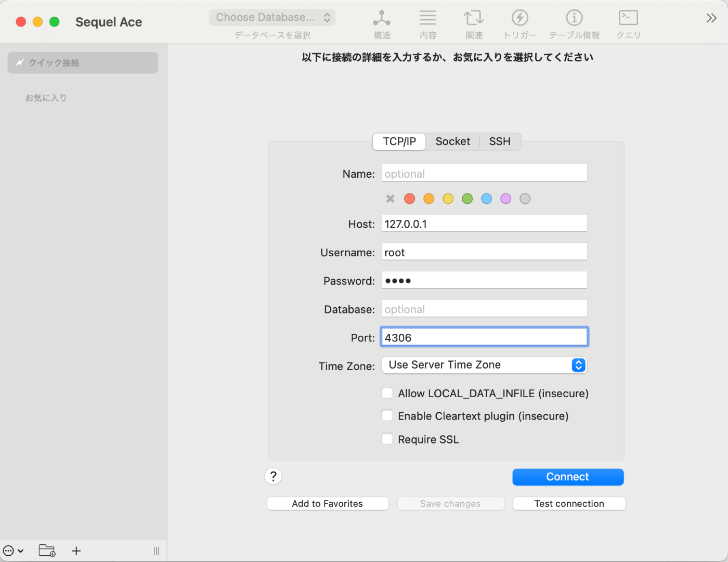This screenshot has width=728, height=562.
Task: Show the toolbar overflow chevrons
Action: [711, 18]
